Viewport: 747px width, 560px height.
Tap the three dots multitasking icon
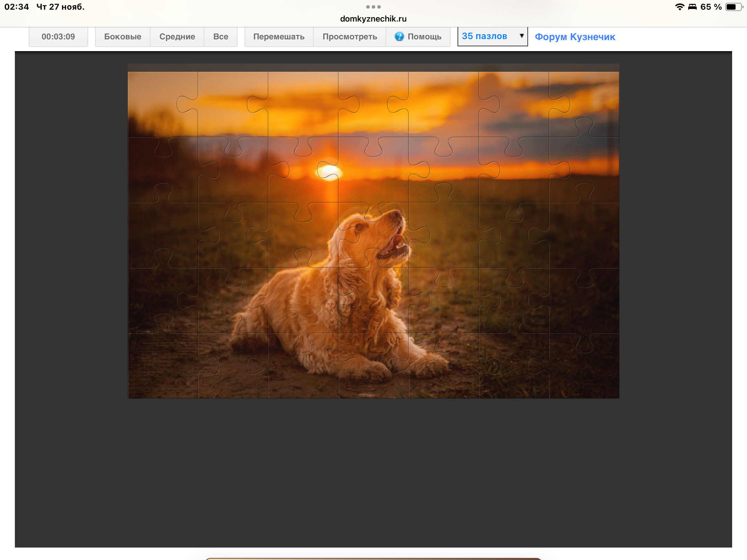point(373,7)
